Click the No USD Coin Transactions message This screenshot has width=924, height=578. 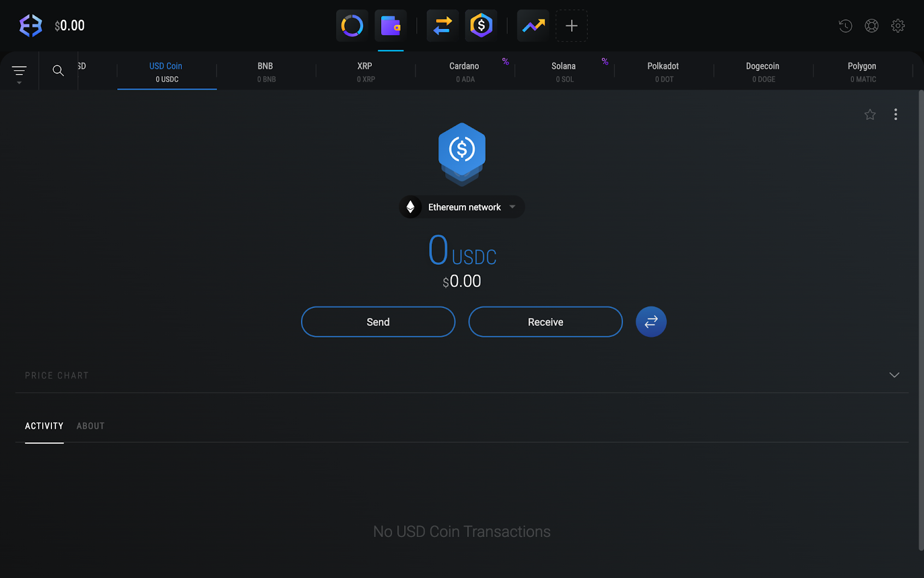[x=462, y=531]
